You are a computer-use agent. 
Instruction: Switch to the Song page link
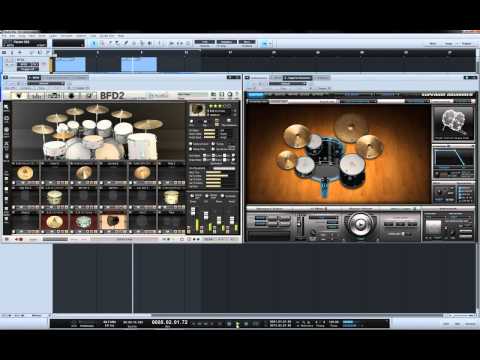pos(449,44)
